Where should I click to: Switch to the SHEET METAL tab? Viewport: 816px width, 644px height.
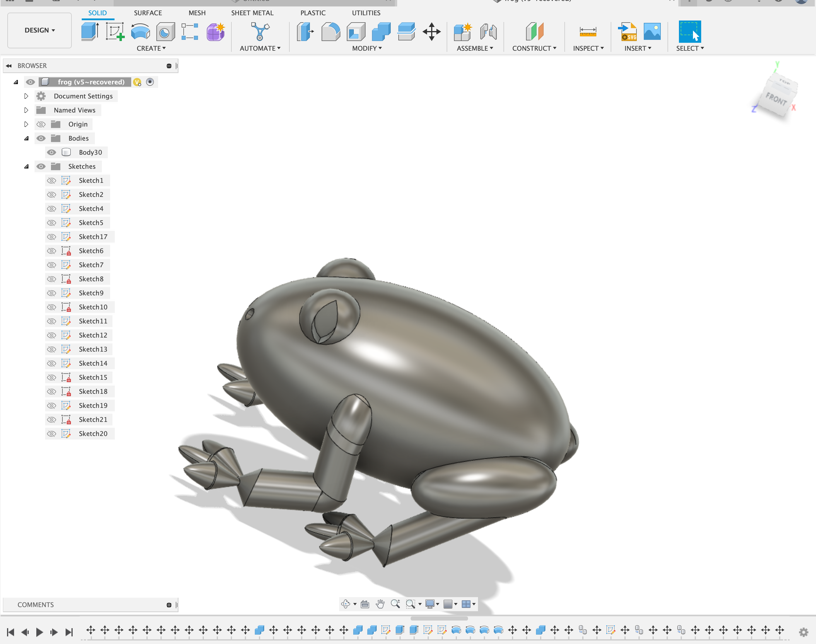pyautogui.click(x=252, y=13)
